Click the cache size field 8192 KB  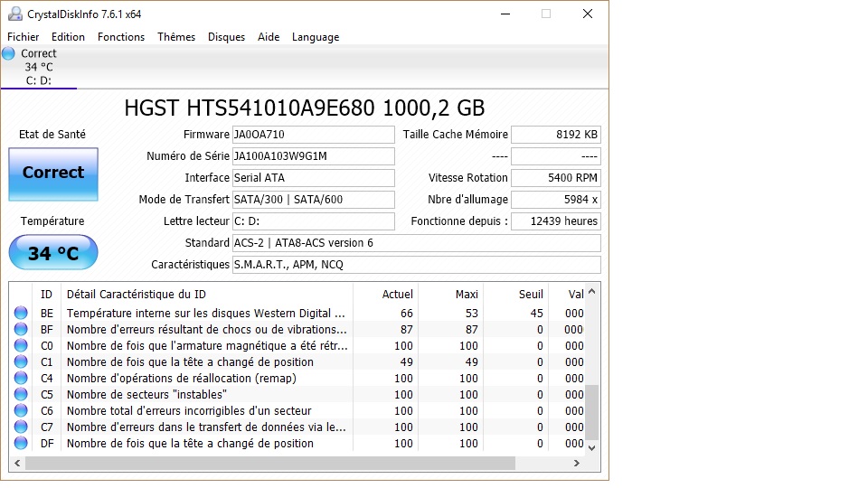556,135
